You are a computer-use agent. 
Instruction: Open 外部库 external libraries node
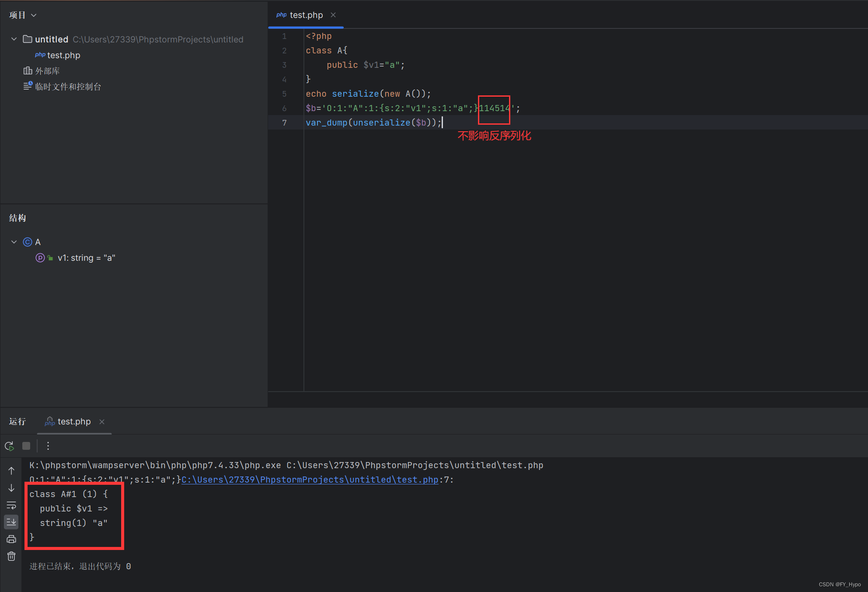tap(47, 71)
